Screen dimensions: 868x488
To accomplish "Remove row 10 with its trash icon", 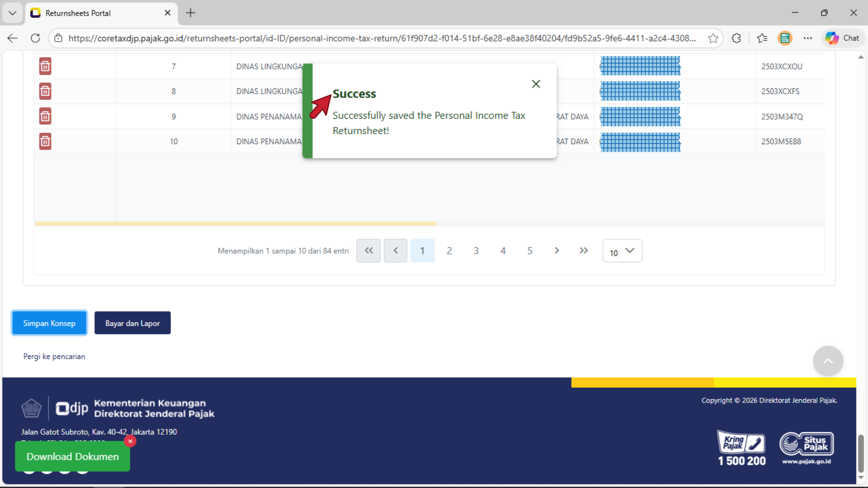I will (x=45, y=142).
